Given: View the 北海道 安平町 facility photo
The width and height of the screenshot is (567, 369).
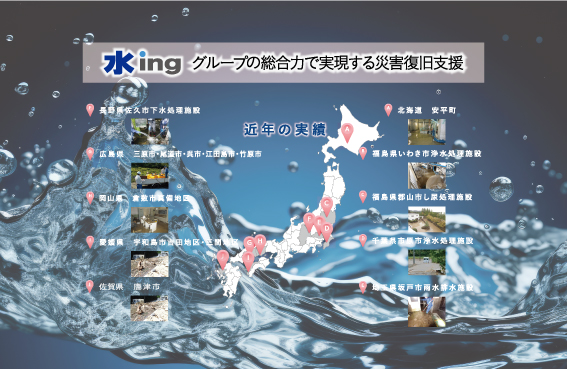Looking at the screenshot, I should click(427, 132).
